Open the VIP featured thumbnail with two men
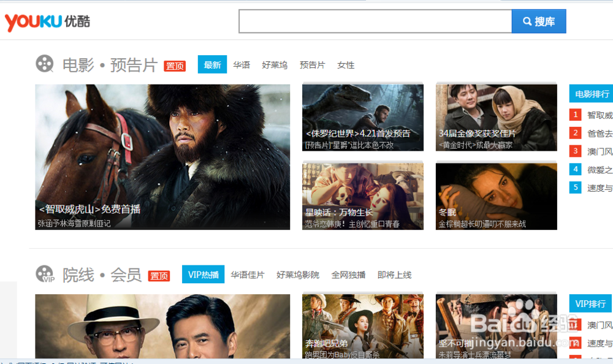This screenshot has width=613, height=364. 162,327
